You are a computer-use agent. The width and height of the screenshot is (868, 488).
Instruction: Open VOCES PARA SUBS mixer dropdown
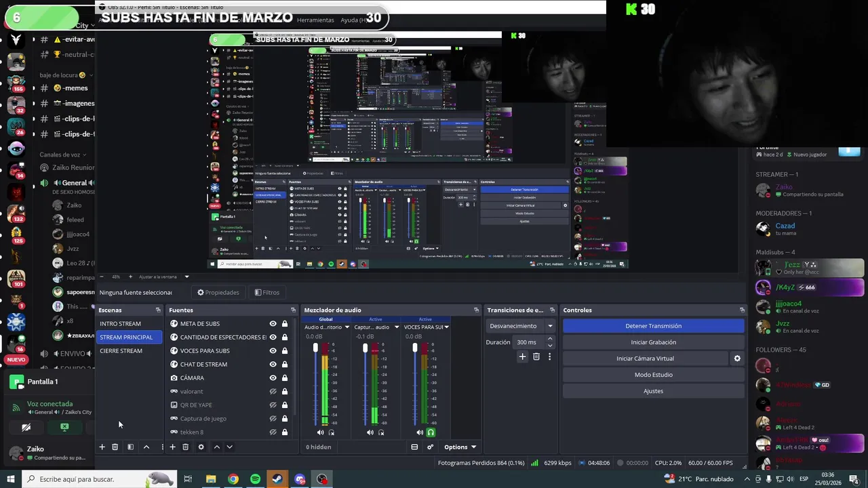447,327
